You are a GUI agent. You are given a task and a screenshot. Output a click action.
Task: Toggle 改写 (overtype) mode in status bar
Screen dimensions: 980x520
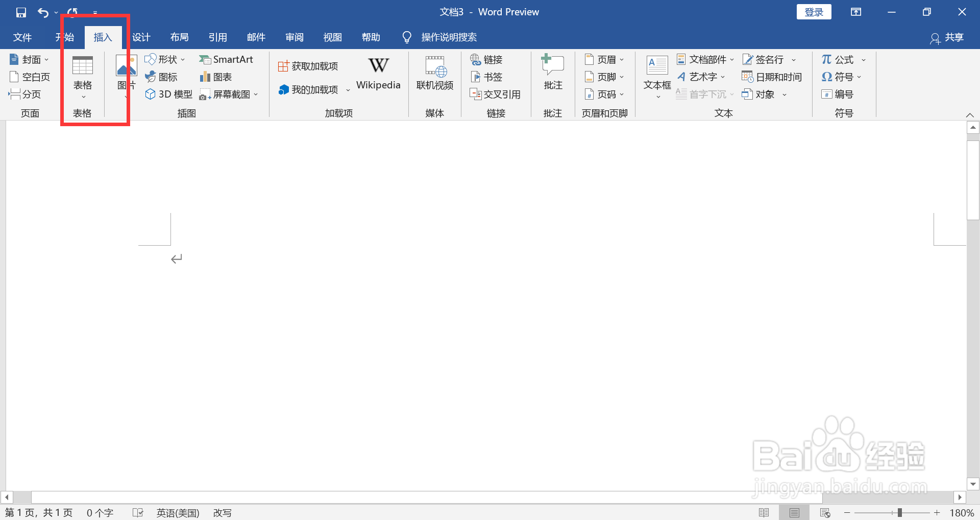(x=222, y=512)
